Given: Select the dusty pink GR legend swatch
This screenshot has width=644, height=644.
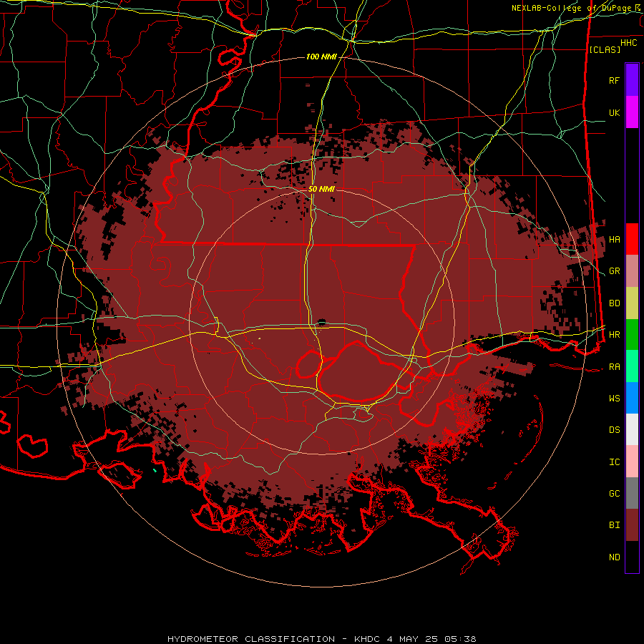Looking at the screenshot, I should click(632, 271).
